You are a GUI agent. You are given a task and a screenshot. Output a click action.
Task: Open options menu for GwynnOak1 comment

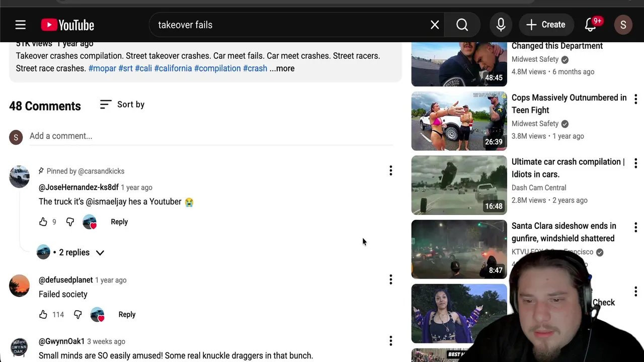pyautogui.click(x=390, y=341)
